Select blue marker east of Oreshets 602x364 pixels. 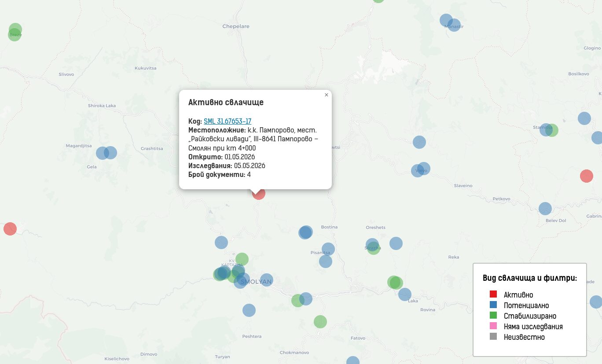(x=396, y=243)
